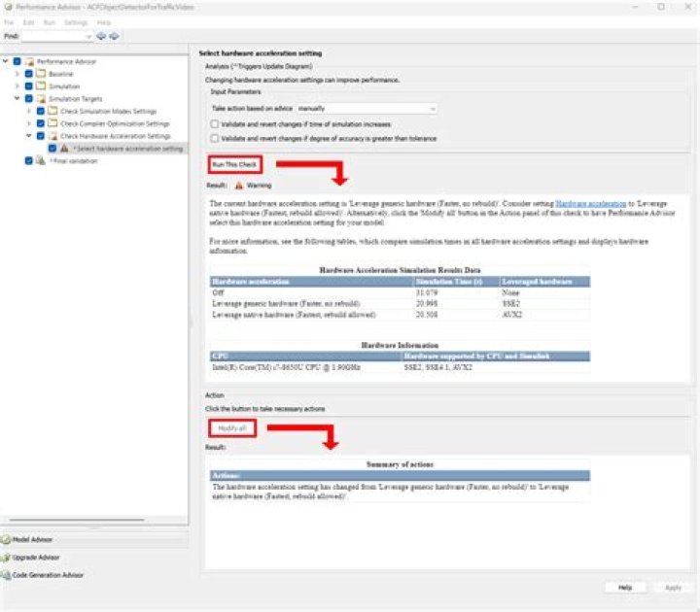Click the Intel Core CPU info cell
Image resolution: width=700 pixels, height=612 pixels.
pyautogui.click(x=286, y=367)
